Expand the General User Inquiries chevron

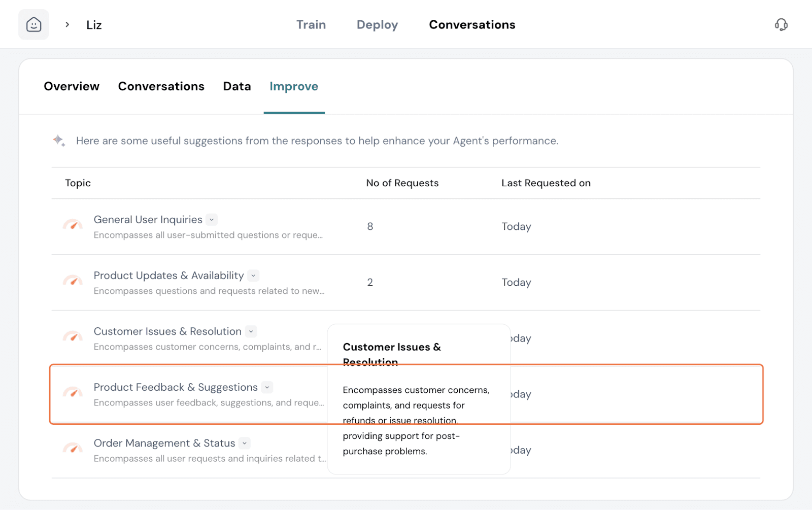click(212, 220)
